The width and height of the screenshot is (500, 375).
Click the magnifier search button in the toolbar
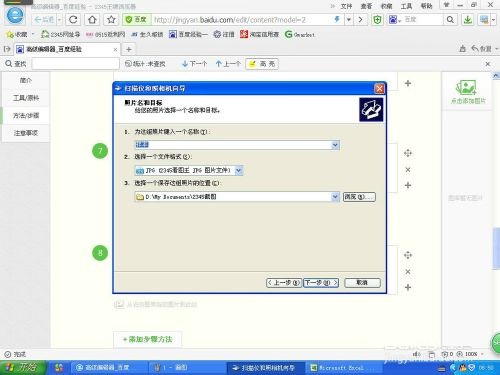coord(450,20)
